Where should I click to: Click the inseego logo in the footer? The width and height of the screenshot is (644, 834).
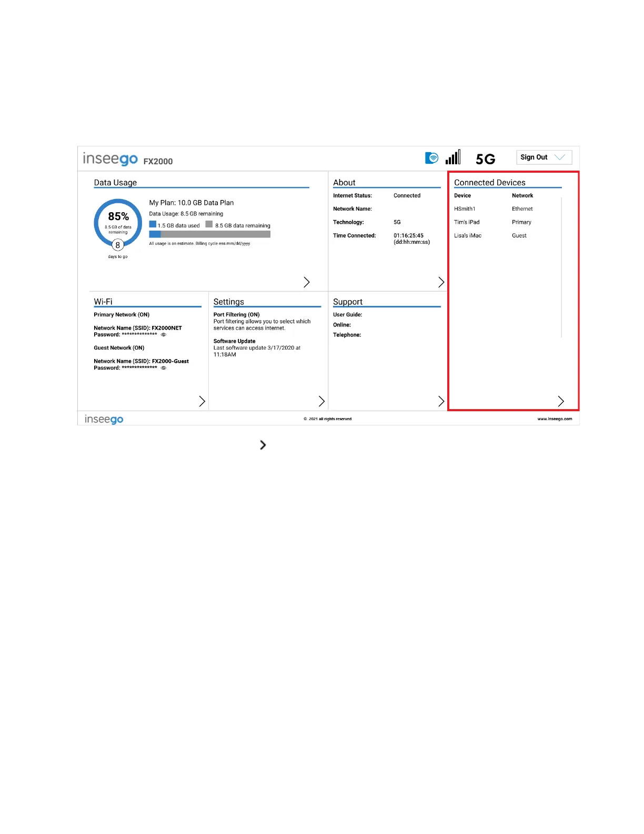[x=104, y=419]
